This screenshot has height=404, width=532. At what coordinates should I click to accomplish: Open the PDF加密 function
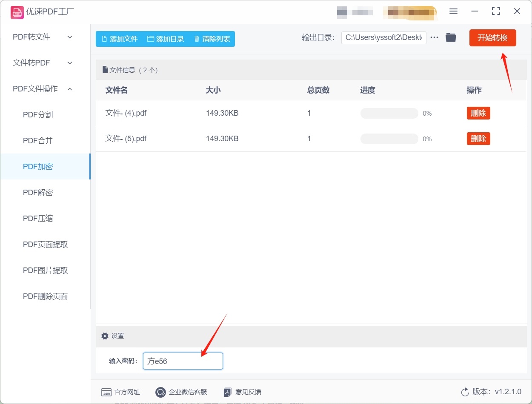(x=45, y=167)
